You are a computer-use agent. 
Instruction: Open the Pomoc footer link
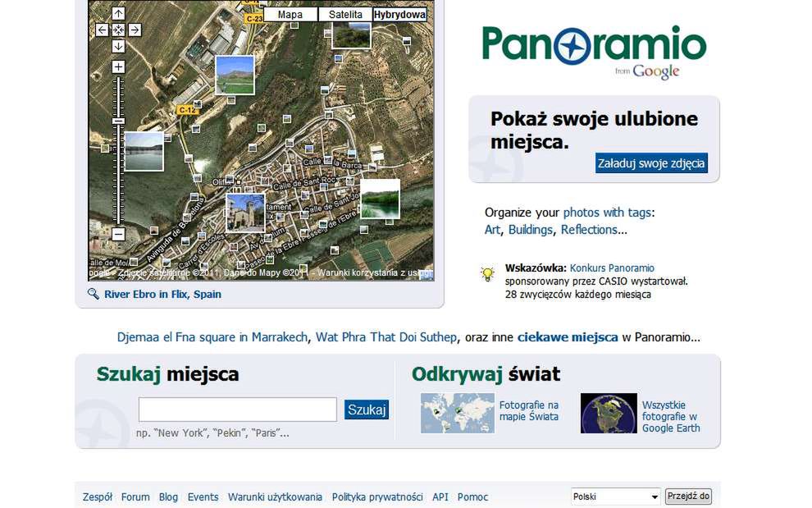472,497
